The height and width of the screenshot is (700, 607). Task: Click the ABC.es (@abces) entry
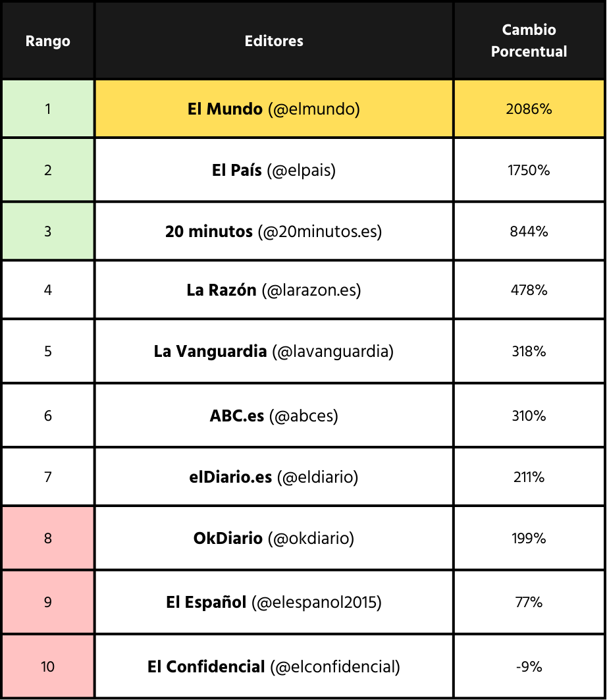tap(274, 416)
